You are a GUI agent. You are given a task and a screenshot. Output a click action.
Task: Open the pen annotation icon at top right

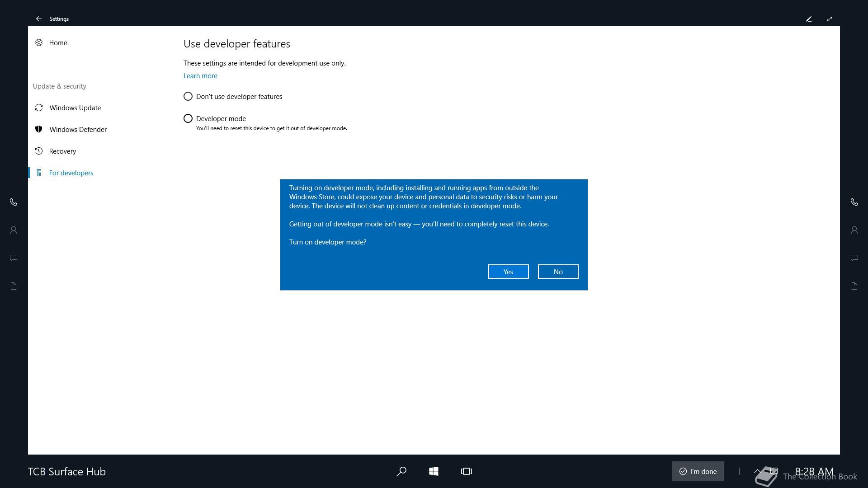[x=809, y=19]
